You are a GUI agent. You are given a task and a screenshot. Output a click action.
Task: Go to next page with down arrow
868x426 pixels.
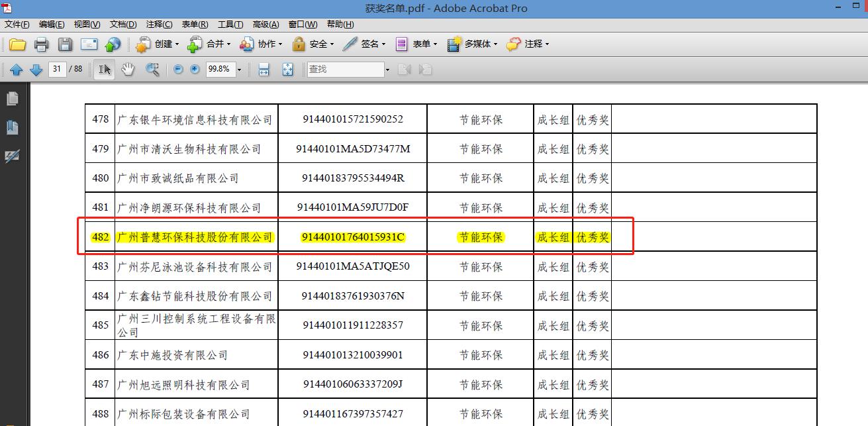pyautogui.click(x=36, y=70)
